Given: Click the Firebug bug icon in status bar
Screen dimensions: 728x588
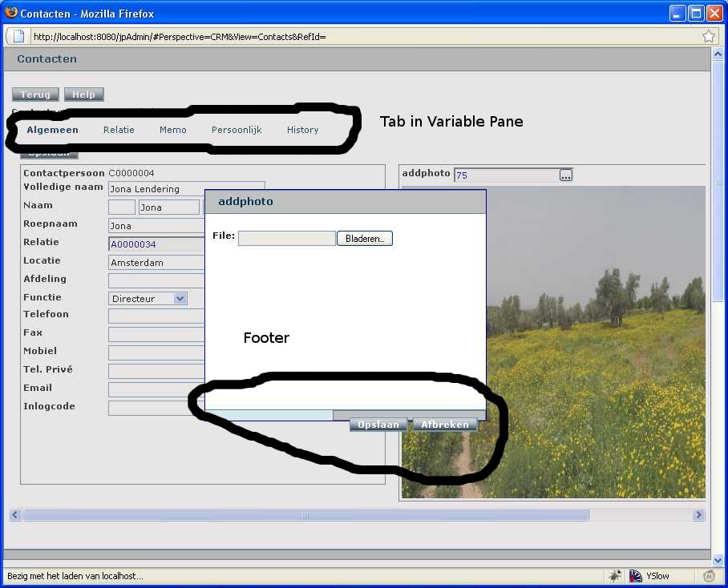Looking at the screenshot, I should click(x=615, y=575).
